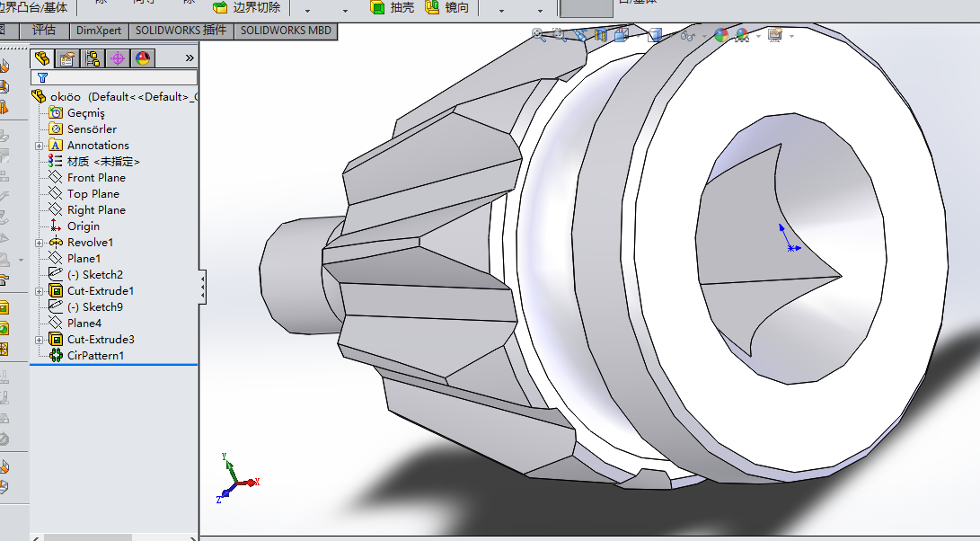Switch to the SOLIDWORKS MBD tab

tap(286, 31)
